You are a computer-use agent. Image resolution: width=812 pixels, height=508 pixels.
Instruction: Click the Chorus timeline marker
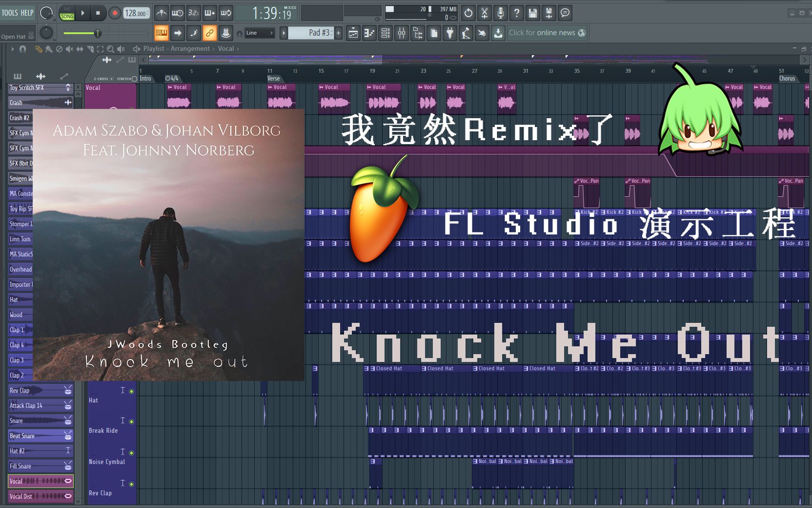pos(787,78)
